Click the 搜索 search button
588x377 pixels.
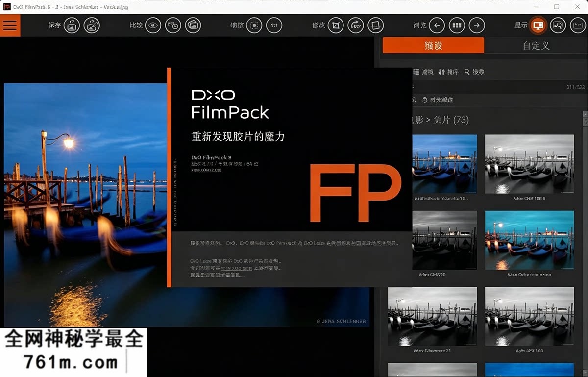coord(474,72)
